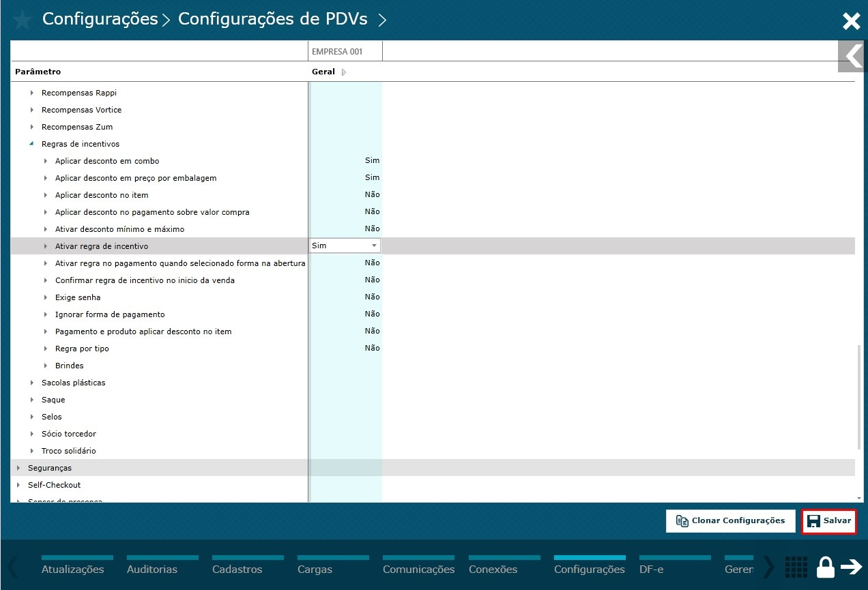Image resolution: width=868 pixels, height=590 pixels.
Task: Expand Aplicar desconto em combo row
Action: [46, 161]
